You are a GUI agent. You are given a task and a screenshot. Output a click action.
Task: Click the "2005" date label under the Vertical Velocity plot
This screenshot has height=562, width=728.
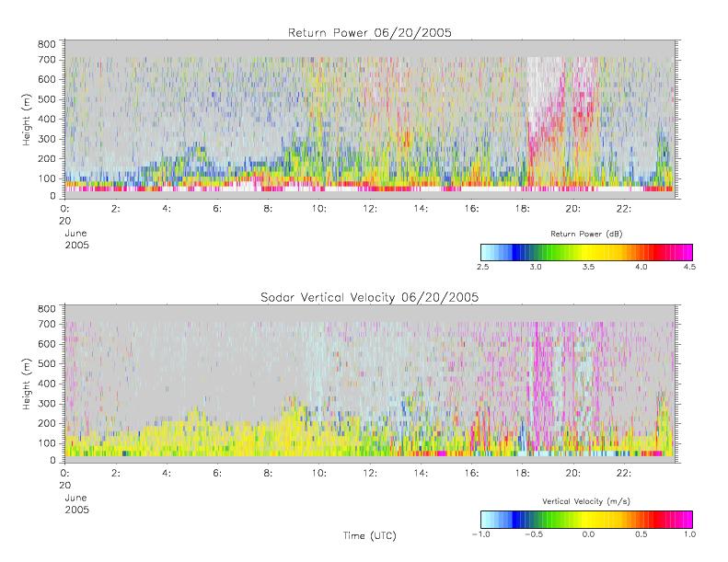click(x=76, y=510)
